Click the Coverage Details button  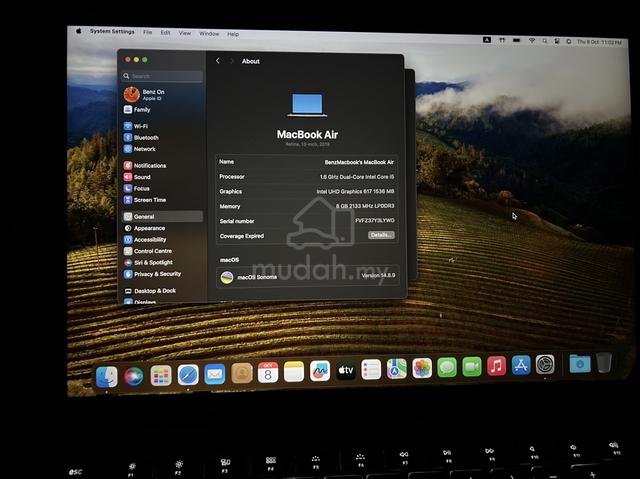tap(381, 235)
